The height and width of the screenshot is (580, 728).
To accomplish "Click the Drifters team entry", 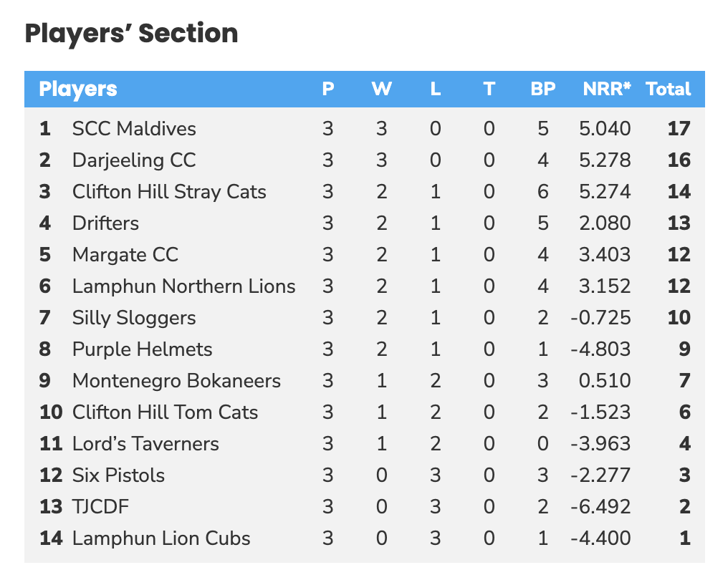I will (x=105, y=223).
